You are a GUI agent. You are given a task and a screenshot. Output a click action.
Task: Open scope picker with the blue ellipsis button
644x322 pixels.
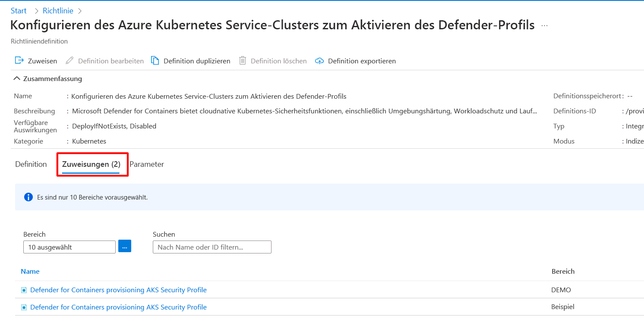pyautogui.click(x=125, y=246)
